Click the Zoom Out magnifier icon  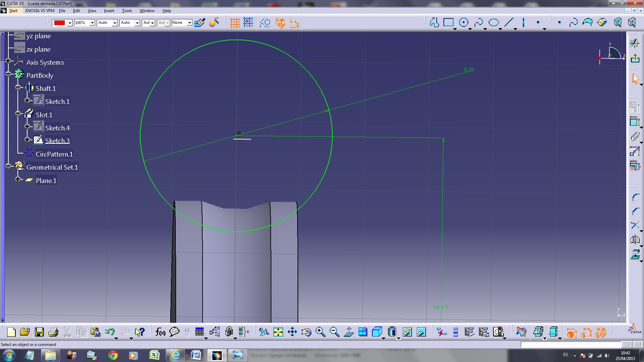coord(334,332)
